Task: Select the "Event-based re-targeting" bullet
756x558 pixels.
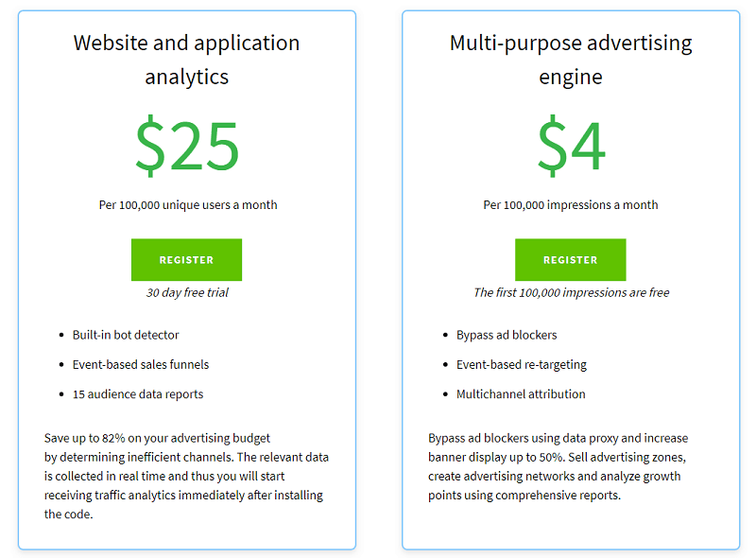Action: (522, 365)
